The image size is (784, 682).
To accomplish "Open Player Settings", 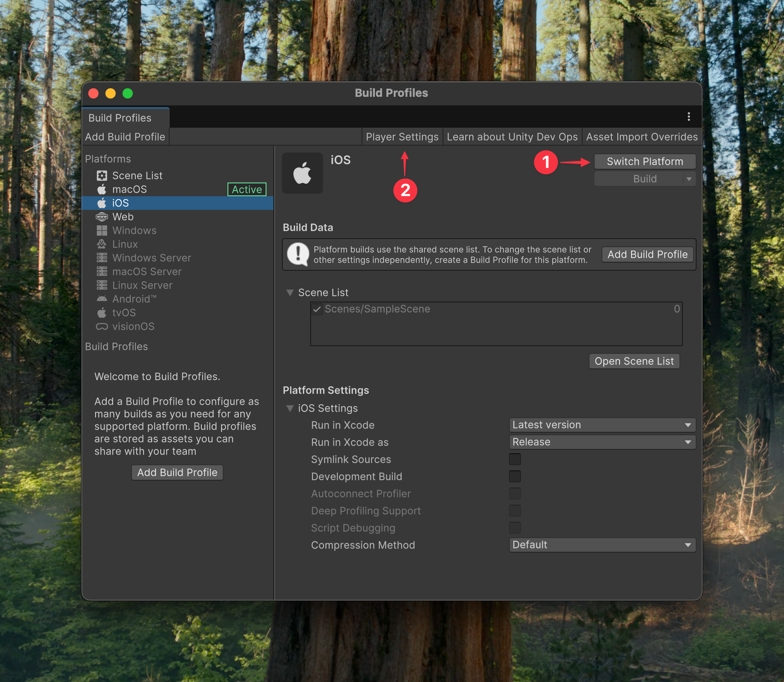I will click(402, 137).
